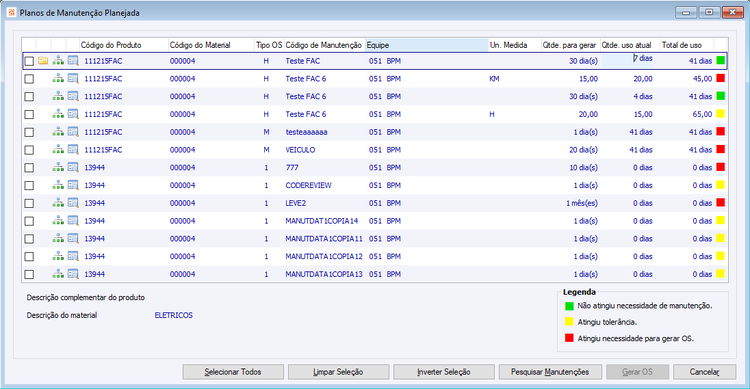
Task: Click the 'ELETRICOS' material description value
Action: point(174,315)
